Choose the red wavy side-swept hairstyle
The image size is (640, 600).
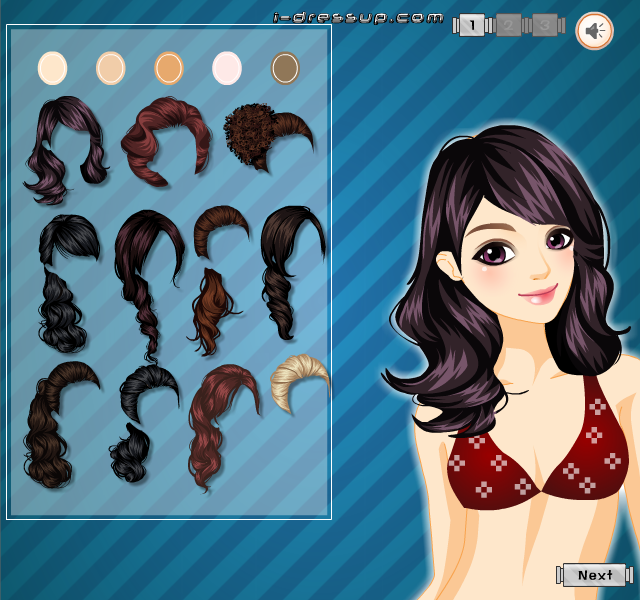pos(166,141)
